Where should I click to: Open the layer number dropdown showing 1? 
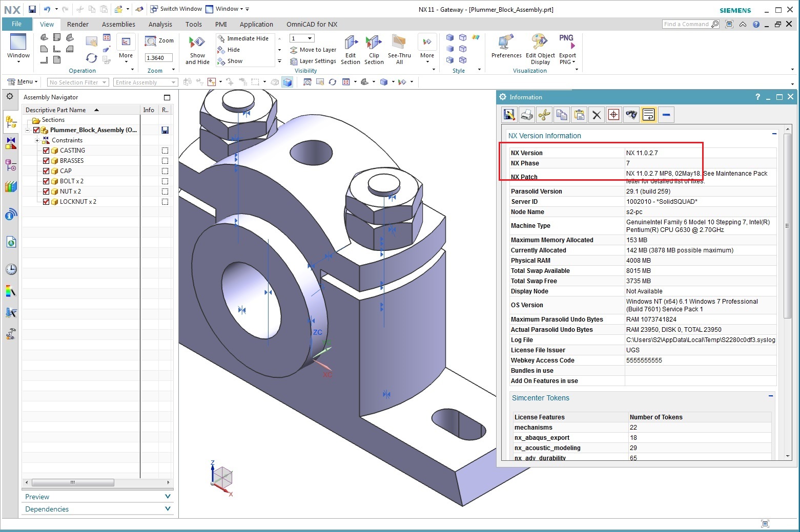coord(302,38)
